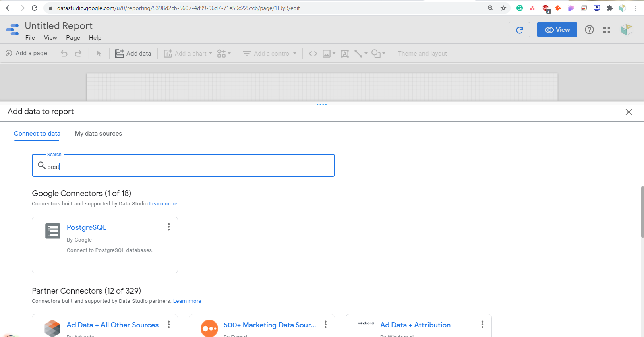Image resolution: width=644 pixels, height=337 pixels.
Task: Open Learn more under Google Connectors
Action: click(x=163, y=204)
